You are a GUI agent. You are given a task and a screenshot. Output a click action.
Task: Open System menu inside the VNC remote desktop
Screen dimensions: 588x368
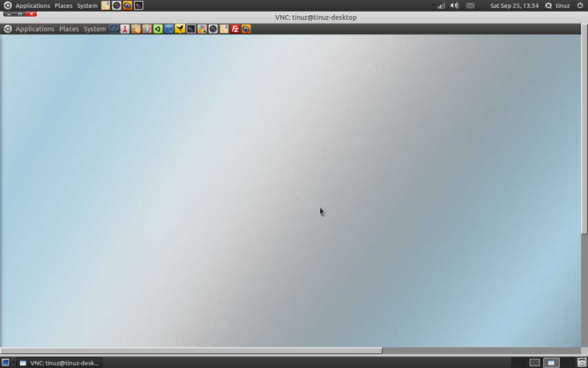(95, 29)
